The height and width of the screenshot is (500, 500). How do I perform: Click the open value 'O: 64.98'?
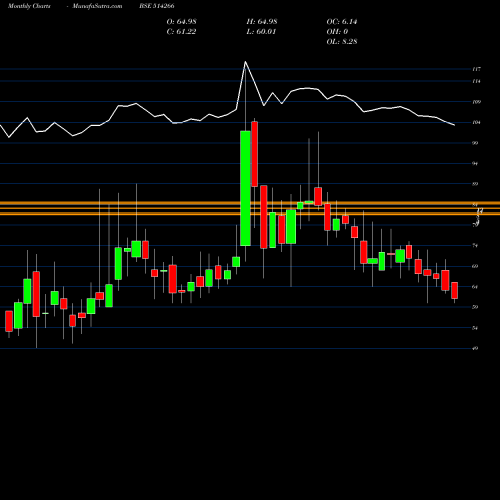181,22
